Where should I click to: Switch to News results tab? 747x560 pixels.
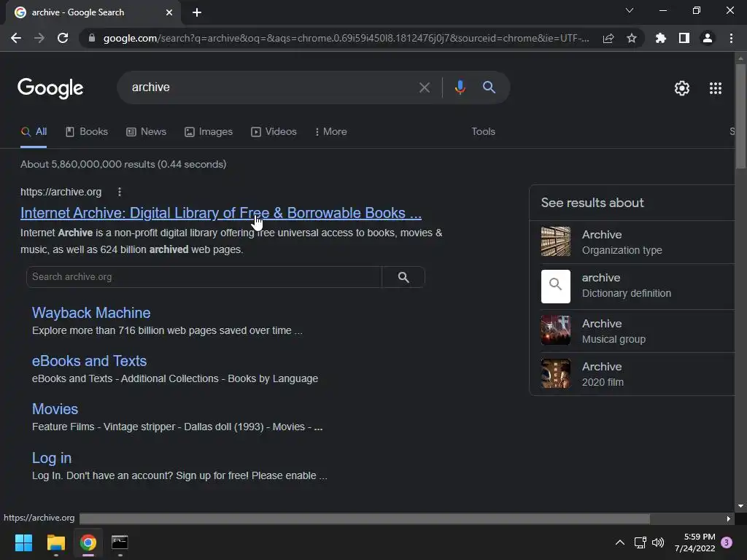point(146,132)
